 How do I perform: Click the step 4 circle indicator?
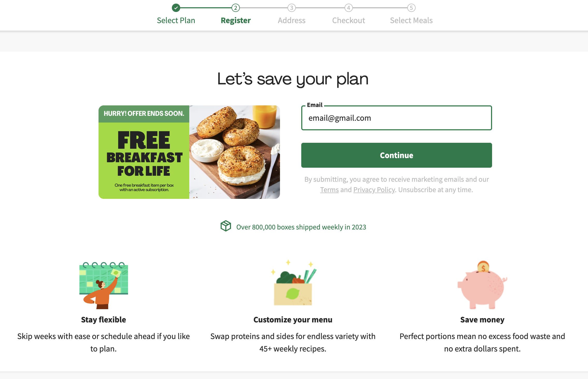(349, 8)
